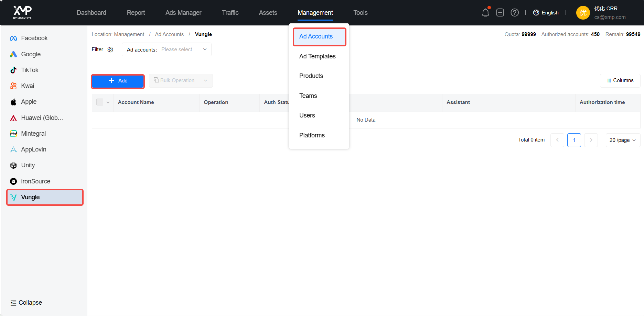
Task: Select Ad Accounts in Management menu
Action: (x=319, y=36)
